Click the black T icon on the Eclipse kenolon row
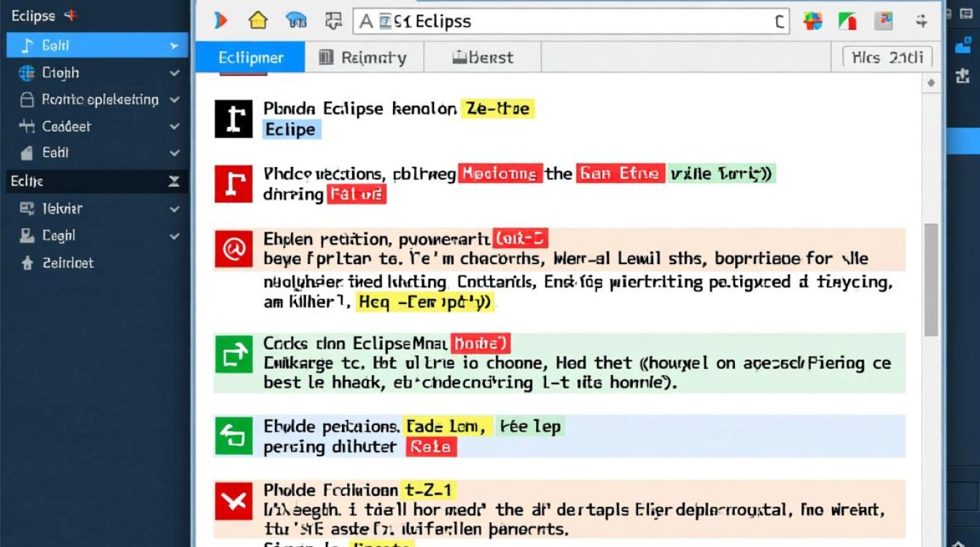The width and height of the screenshot is (980, 547). [x=233, y=119]
